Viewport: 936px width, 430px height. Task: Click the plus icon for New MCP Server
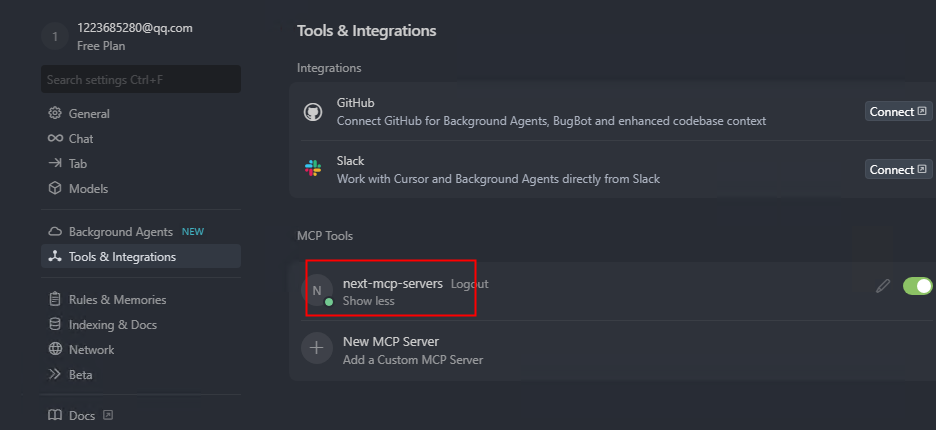tap(317, 348)
